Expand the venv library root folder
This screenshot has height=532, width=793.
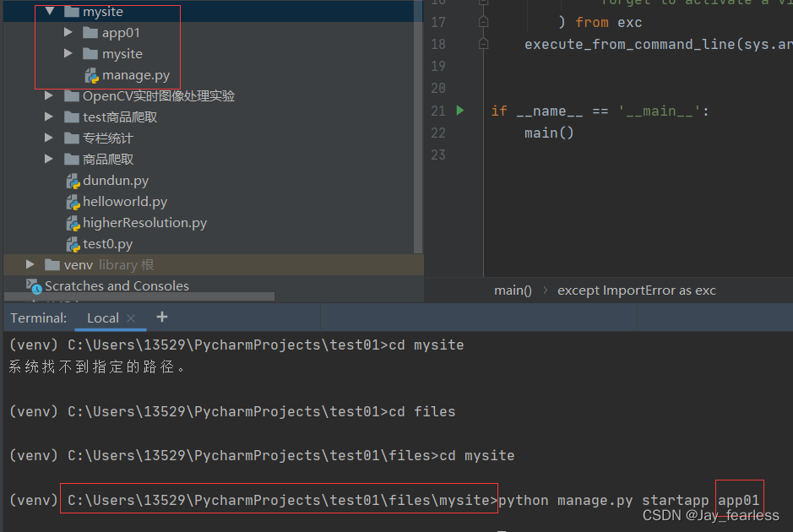(x=30, y=264)
